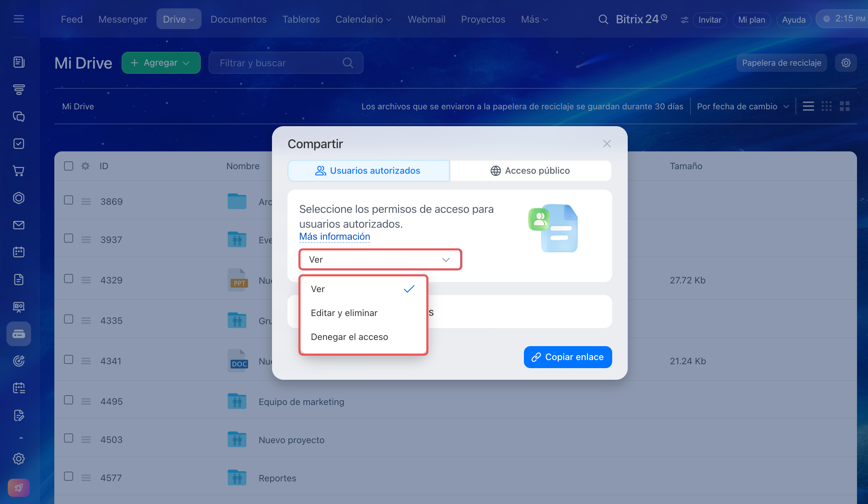Click the 'Copiar enlace' button
The image size is (868, 504).
[568, 357]
